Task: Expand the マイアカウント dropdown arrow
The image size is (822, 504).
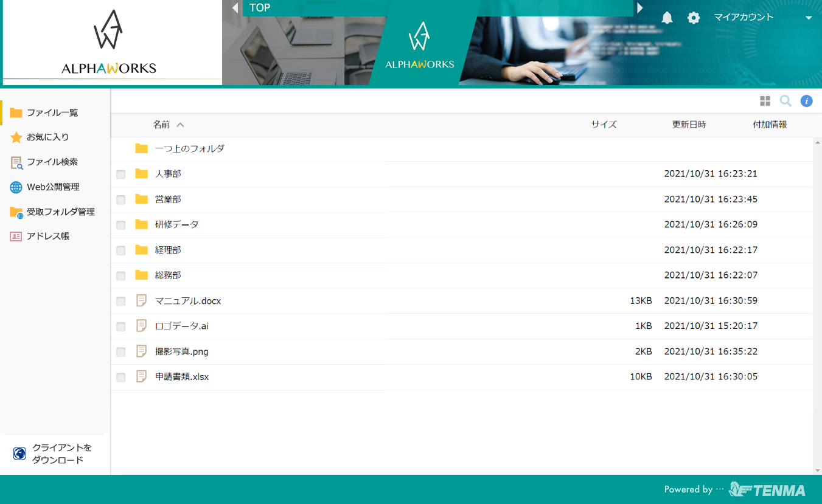Action: point(809,18)
